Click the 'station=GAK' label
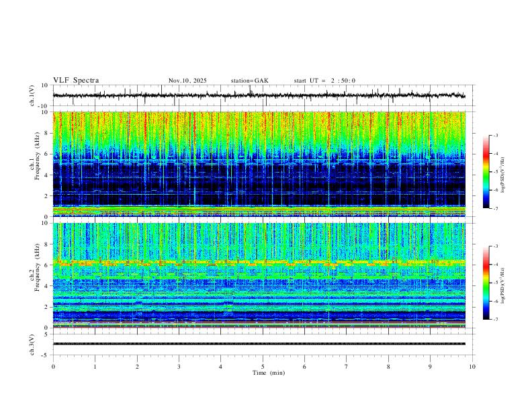The height and width of the screenshot is (411, 532). point(249,81)
